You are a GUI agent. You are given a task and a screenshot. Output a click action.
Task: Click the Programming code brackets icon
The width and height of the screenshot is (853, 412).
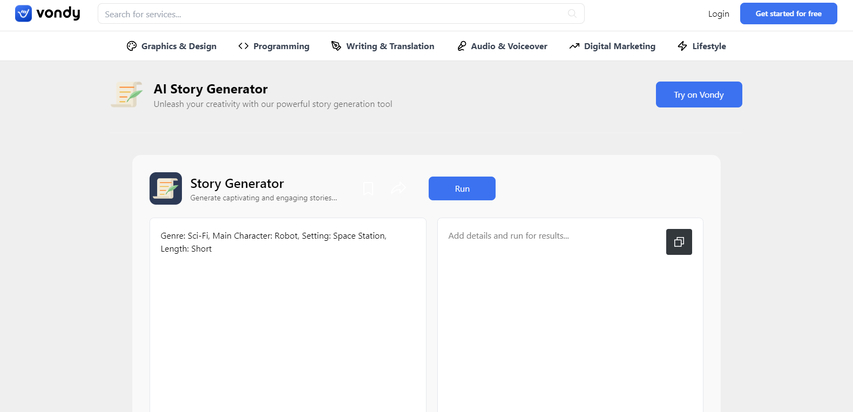[243, 46]
